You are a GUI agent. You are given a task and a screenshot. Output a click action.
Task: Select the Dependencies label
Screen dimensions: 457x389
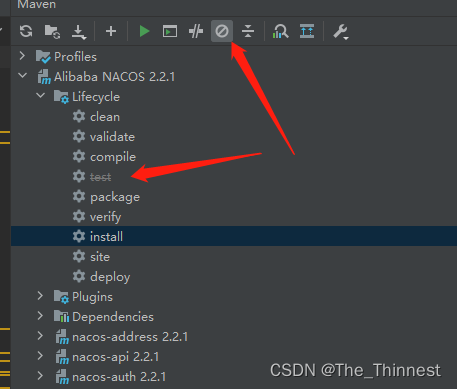coord(113,317)
